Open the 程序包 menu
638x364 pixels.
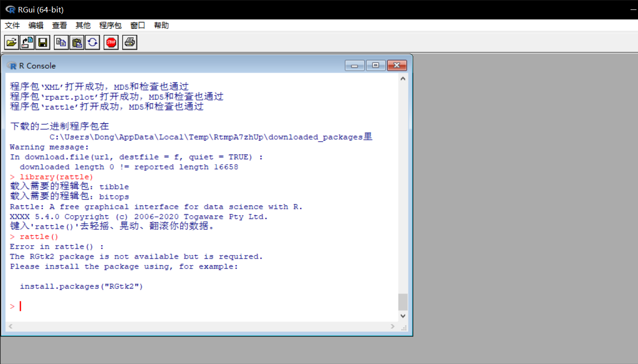coord(110,25)
